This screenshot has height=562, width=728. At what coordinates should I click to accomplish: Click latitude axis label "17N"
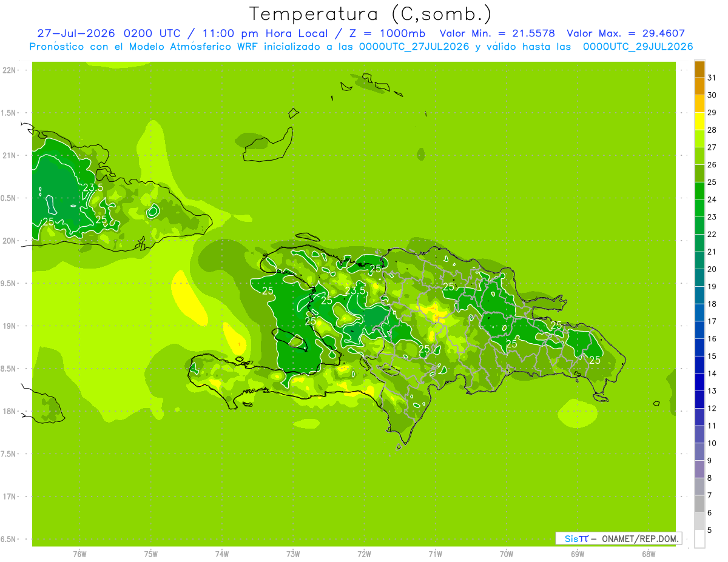[10, 497]
